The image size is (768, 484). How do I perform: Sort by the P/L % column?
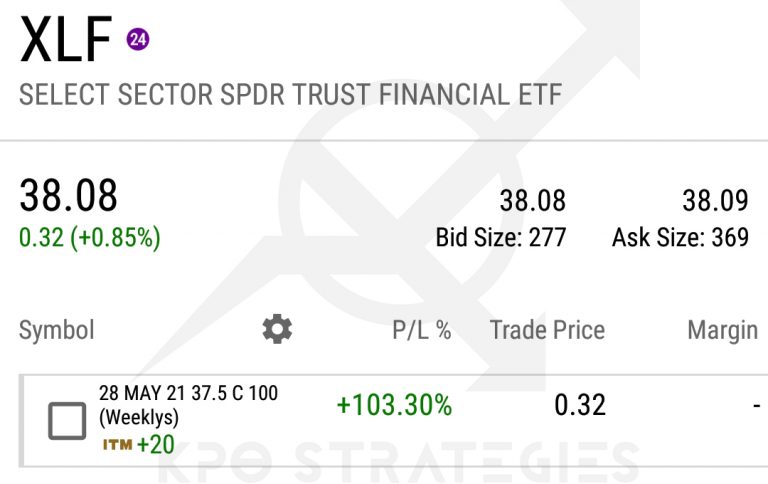pyautogui.click(x=421, y=330)
